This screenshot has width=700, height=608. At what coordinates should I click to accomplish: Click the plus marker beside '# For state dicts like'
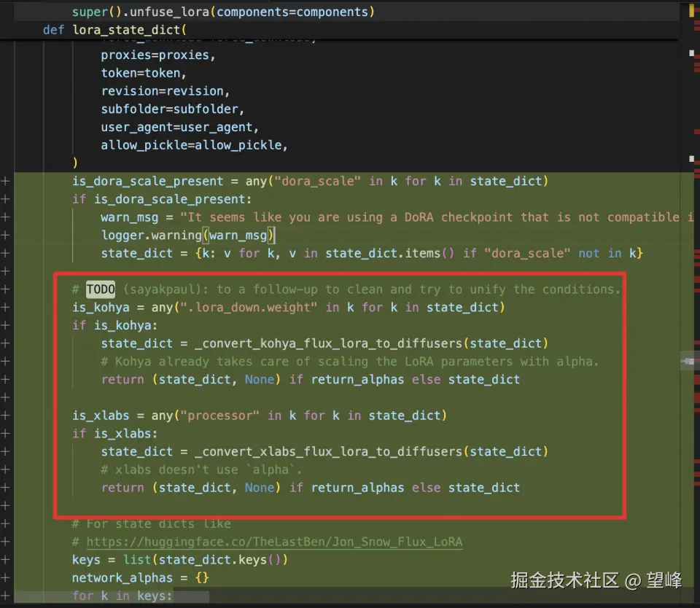pos(5,523)
